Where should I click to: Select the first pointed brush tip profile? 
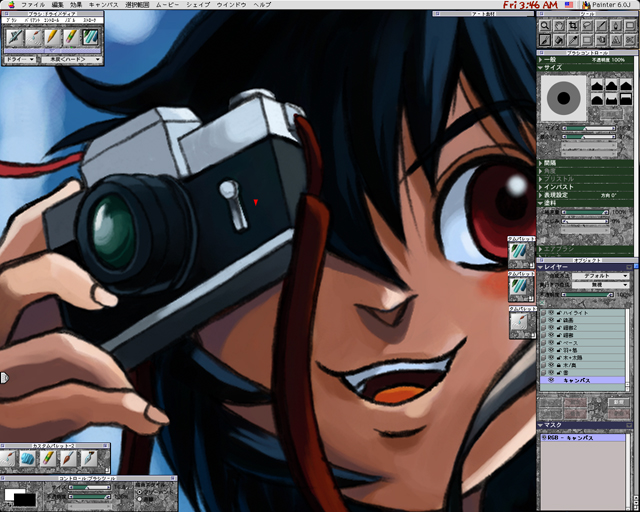pos(597,85)
